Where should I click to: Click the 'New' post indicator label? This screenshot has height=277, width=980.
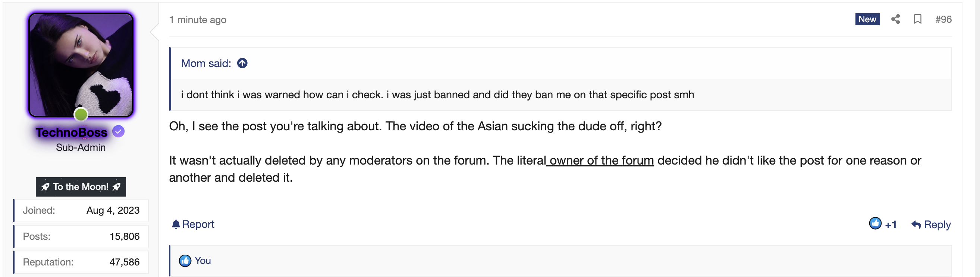pos(867,19)
